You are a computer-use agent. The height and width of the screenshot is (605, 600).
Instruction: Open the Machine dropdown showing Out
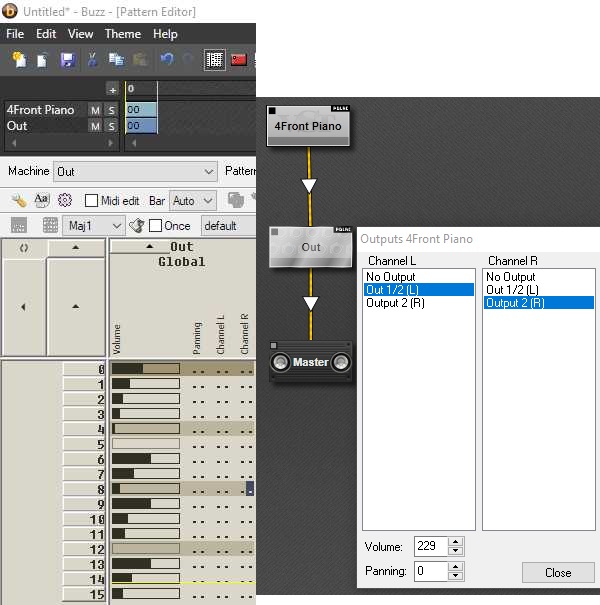tap(135, 172)
